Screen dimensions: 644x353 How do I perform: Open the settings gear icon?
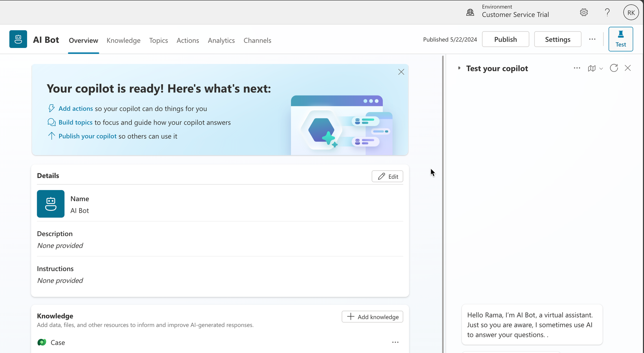click(x=584, y=13)
